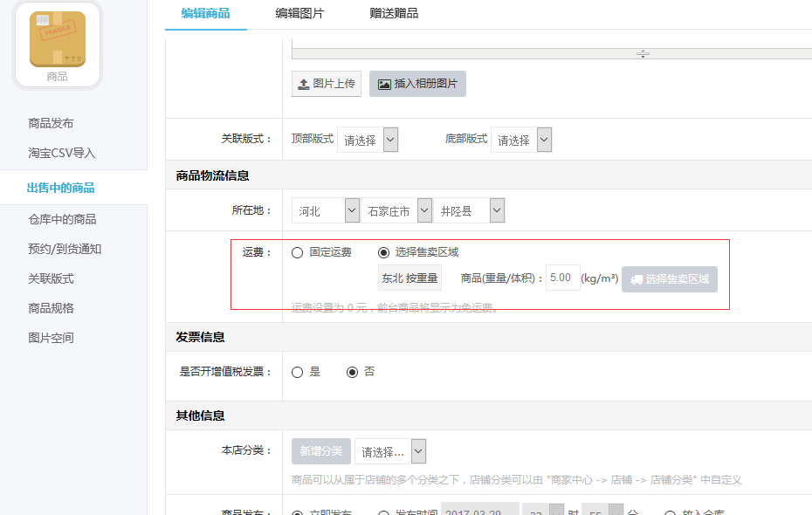
Task: Select 发布时间 radio option
Action: pyautogui.click(x=383, y=513)
